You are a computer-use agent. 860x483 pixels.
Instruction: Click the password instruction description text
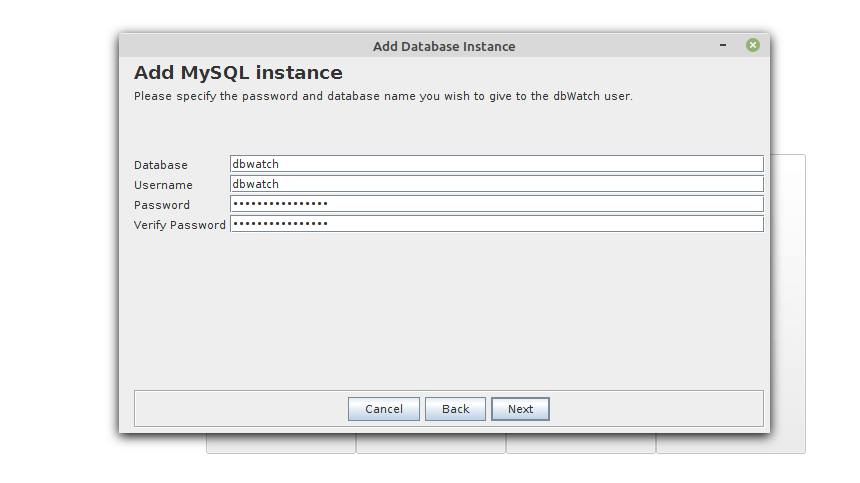pos(383,97)
